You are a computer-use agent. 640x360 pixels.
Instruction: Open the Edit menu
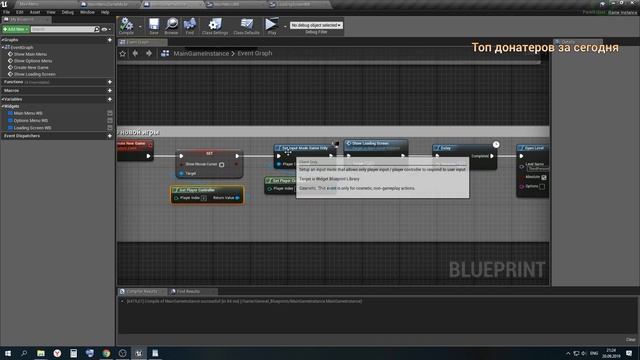click(20, 12)
